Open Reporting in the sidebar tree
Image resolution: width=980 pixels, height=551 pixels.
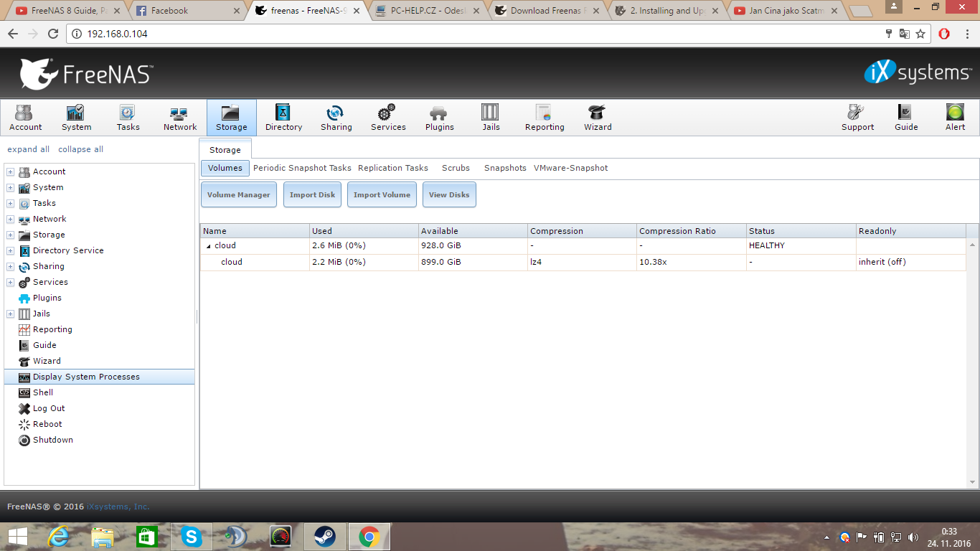52,329
